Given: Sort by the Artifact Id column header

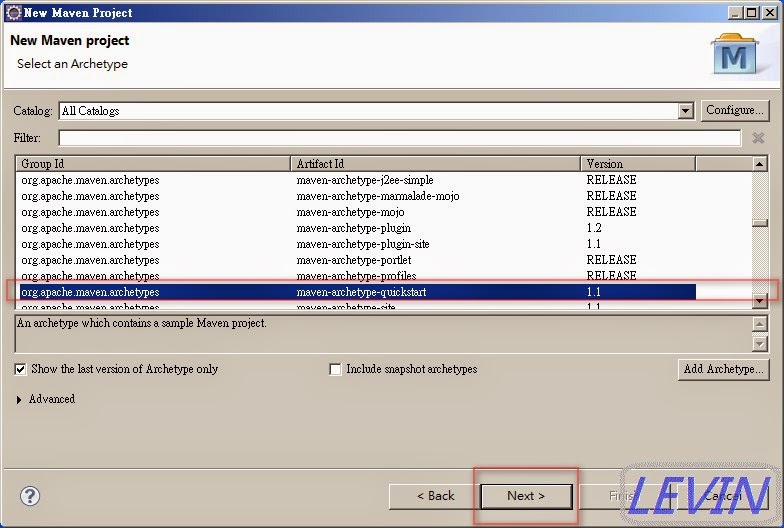Looking at the screenshot, I should [436, 164].
